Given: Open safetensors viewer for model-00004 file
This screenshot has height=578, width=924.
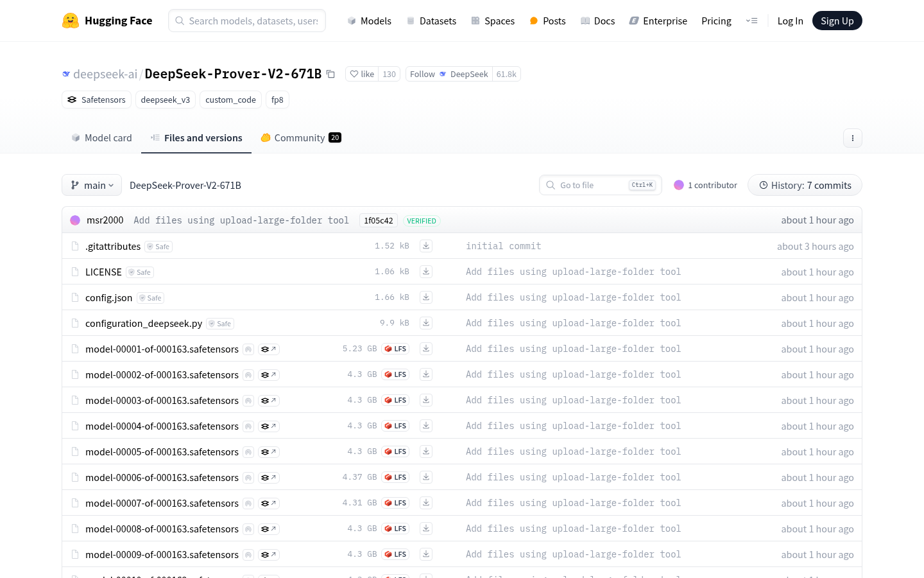Looking at the screenshot, I should click(x=269, y=426).
